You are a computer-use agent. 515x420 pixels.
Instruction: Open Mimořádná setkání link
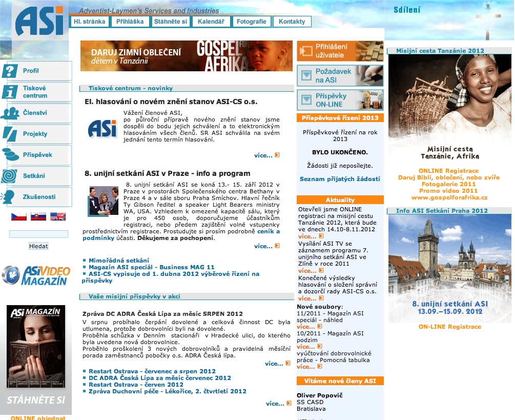(119, 261)
